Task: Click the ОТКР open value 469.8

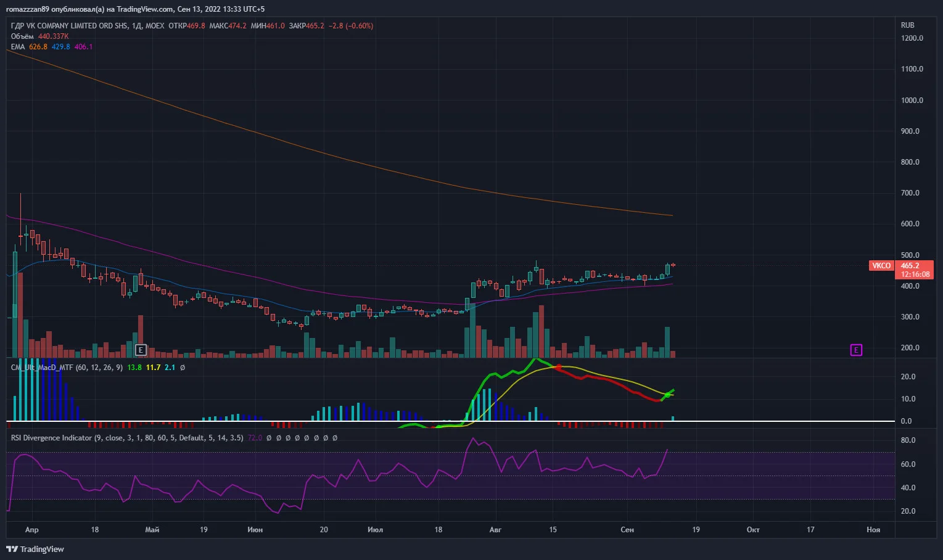Action: pyautogui.click(x=196, y=26)
